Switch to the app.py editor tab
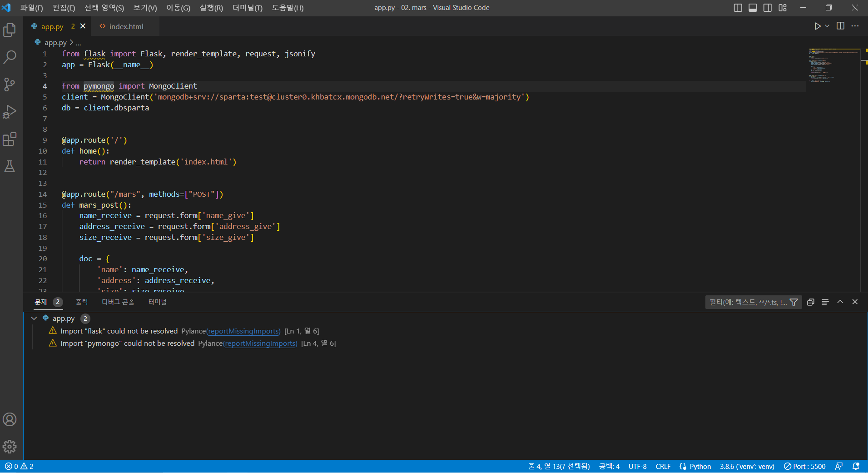 (52, 26)
